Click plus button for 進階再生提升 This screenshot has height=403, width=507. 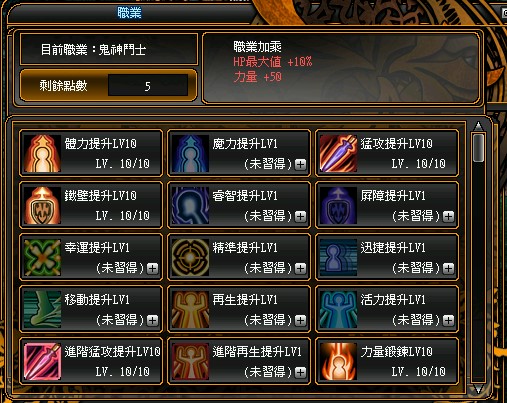[301, 372]
